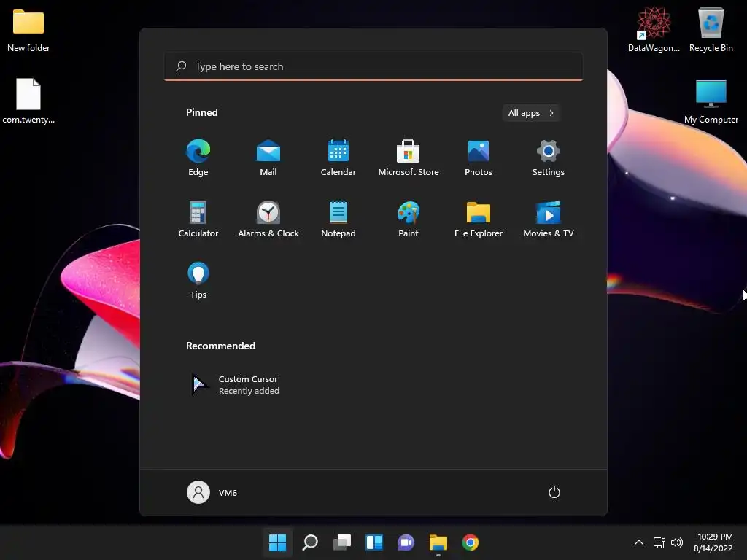Show hidden icons in system tray

tap(639, 542)
